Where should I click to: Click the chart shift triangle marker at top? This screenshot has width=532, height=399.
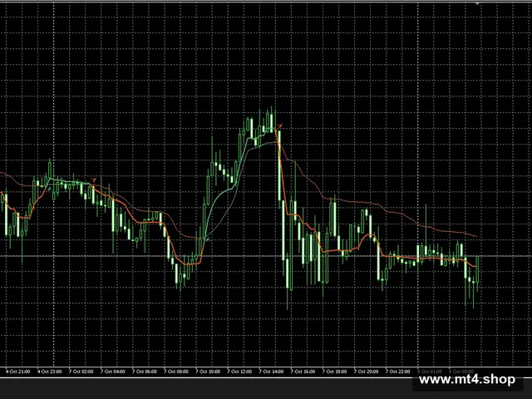477,3
